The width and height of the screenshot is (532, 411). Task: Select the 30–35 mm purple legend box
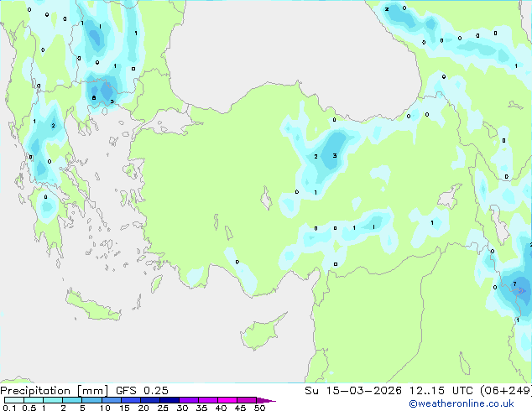click(188, 400)
